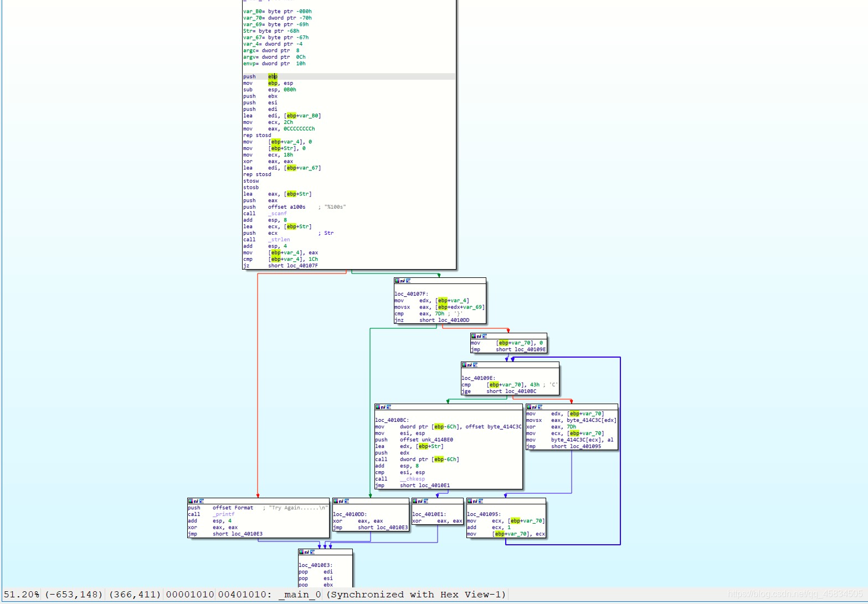Click list icon on loc_401095 node header
868x604 pixels.
pos(481,501)
